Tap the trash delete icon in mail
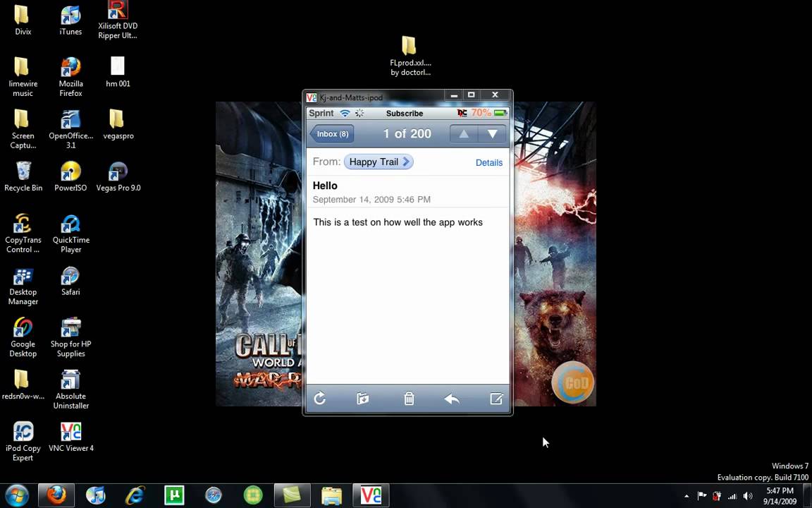Image resolution: width=812 pixels, height=508 pixels. click(409, 398)
